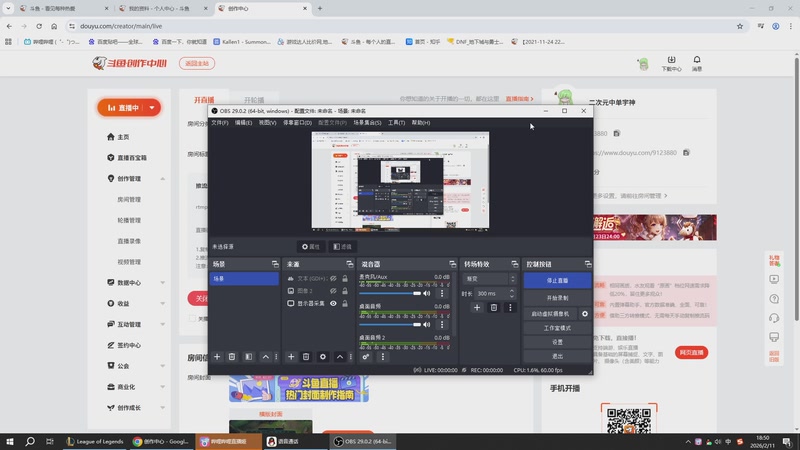
Task: Pop out the 来源 dock panel icon
Action: pos(349,264)
